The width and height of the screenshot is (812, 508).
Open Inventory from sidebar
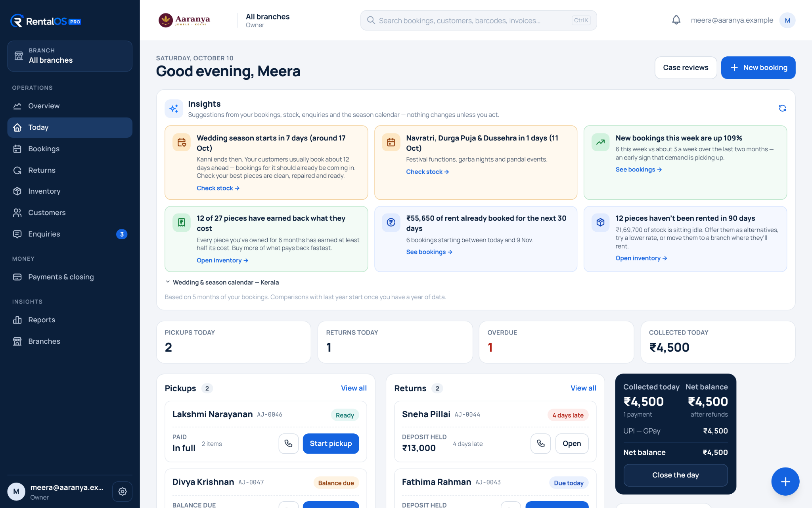pos(70,191)
